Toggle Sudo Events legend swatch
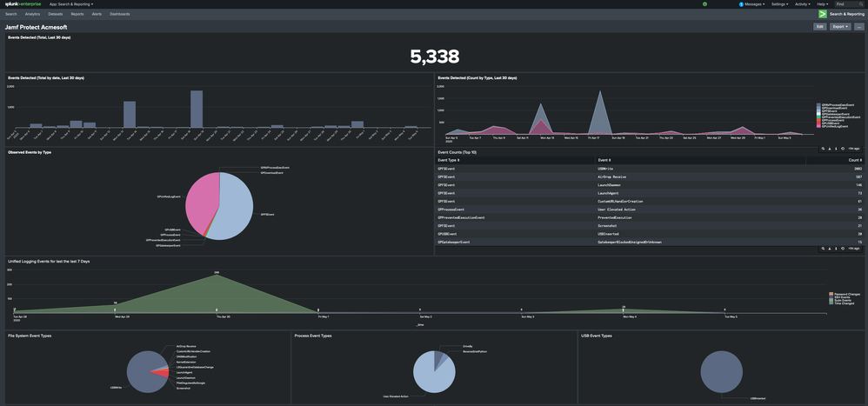Viewport: 868px width, 406px height. 831,300
